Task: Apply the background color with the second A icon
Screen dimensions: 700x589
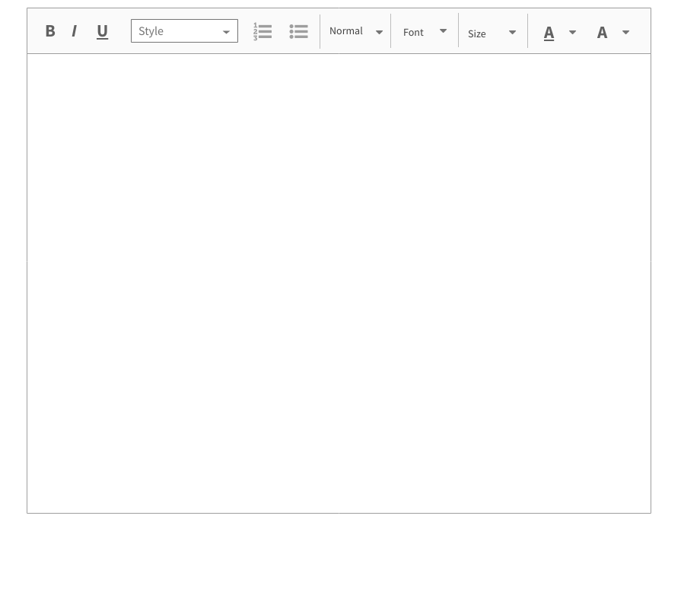Action: pyautogui.click(x=602, y=32)
